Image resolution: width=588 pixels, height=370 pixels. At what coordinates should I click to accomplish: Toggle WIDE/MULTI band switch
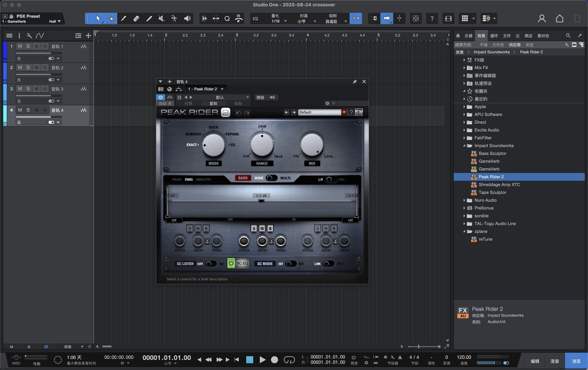(x=271, y=178)
